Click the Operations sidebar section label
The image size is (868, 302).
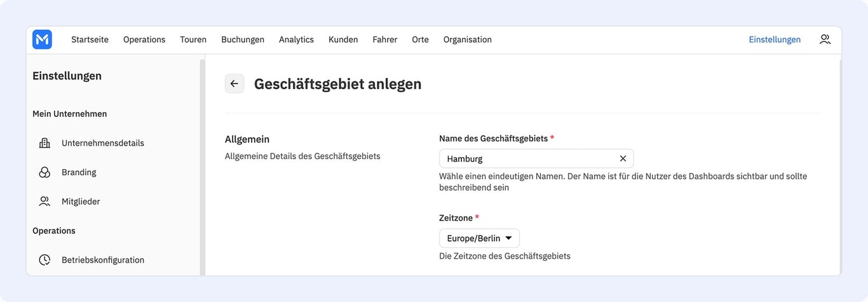coord(54,231)
